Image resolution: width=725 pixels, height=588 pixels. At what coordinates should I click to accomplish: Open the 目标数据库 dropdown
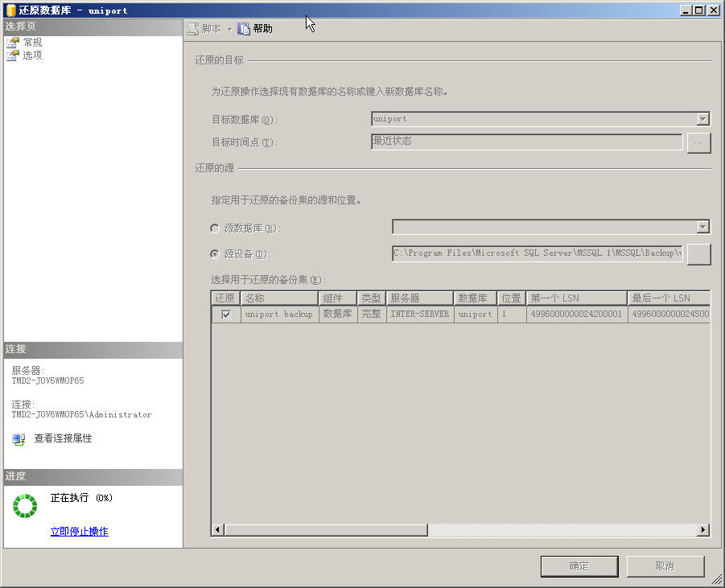(x=703, y=118)
